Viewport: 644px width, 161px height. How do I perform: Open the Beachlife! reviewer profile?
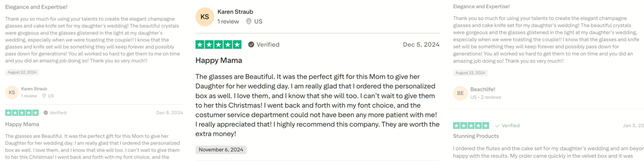click(483, 89)
